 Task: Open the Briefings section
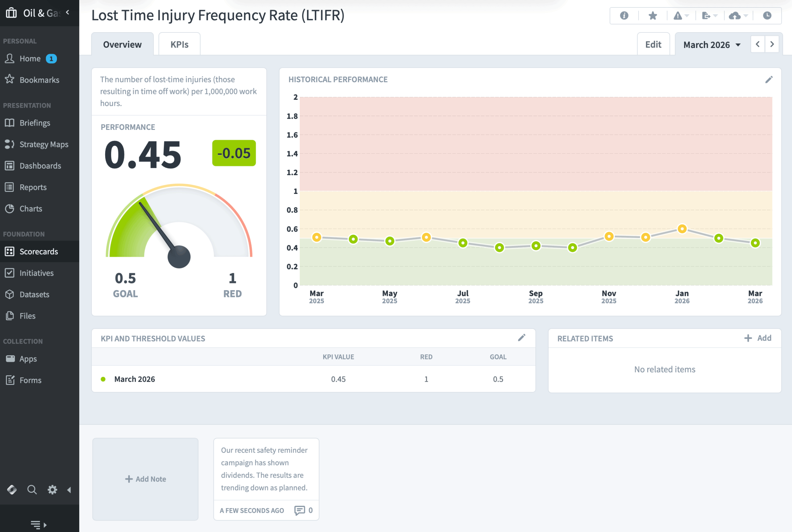pos(35,123)
